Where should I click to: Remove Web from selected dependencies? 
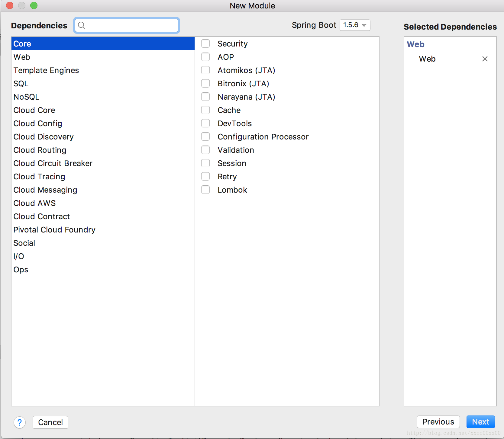(485, 59)
